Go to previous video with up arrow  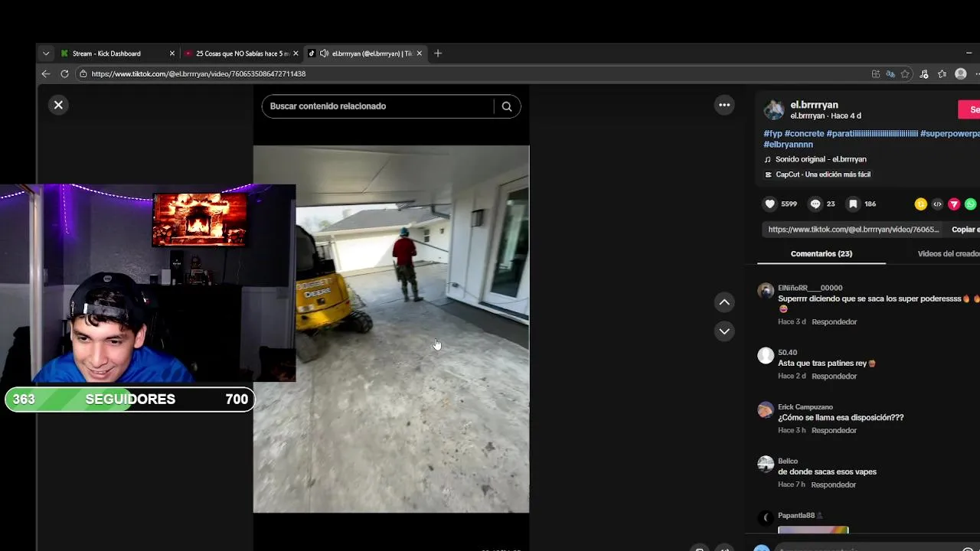(724, 302)
